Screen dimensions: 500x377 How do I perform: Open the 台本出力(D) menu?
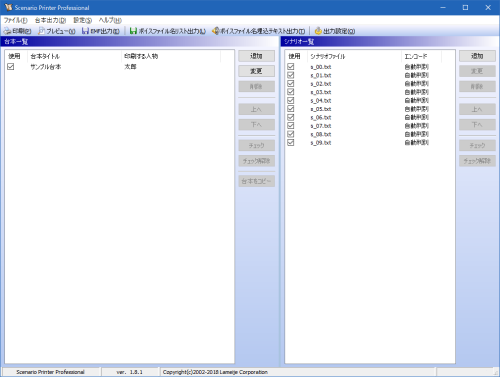(50, 20)
